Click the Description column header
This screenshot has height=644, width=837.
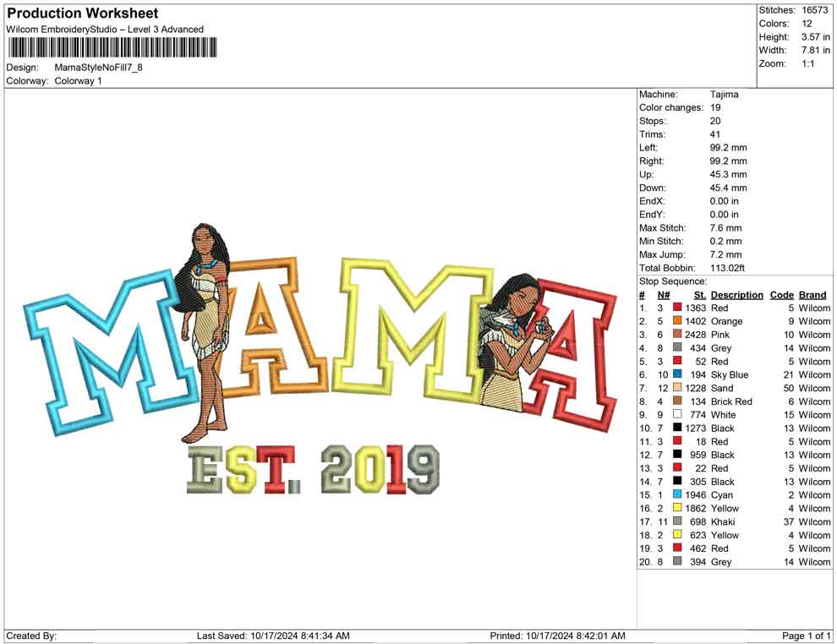(x=736, y=294)
